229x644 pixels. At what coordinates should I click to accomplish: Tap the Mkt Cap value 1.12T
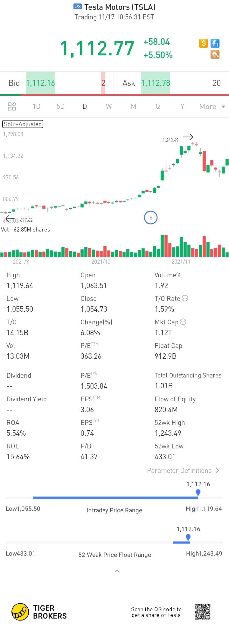click(x=163, y=333)
